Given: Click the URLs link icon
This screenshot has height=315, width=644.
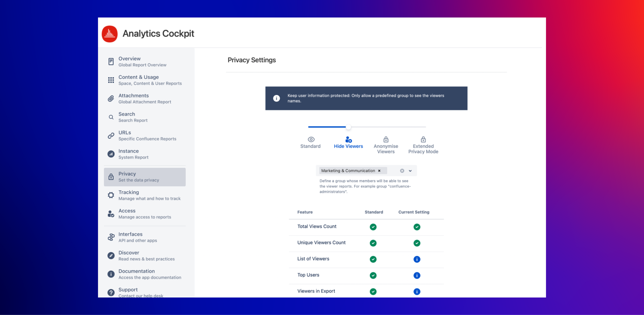Looking at the screenshot, I should (x=111, y=135).
